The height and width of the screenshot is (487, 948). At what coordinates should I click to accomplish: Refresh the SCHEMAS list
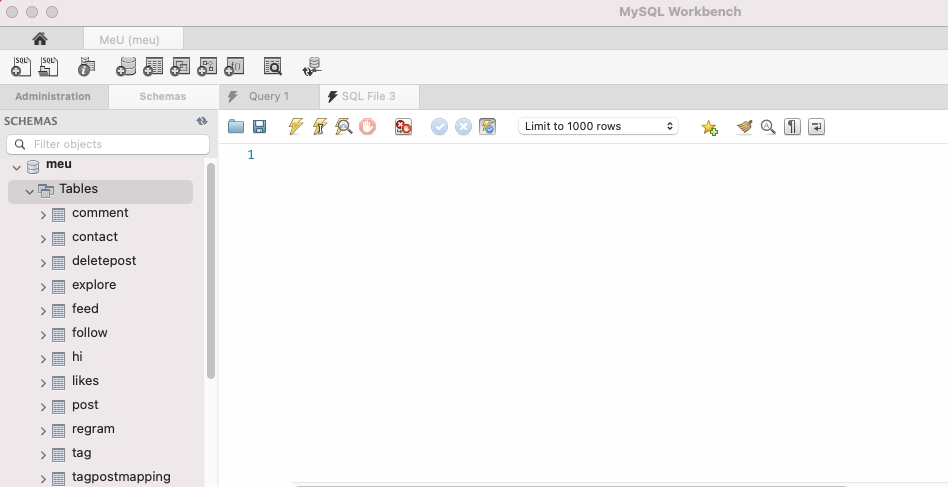point(202,121)
